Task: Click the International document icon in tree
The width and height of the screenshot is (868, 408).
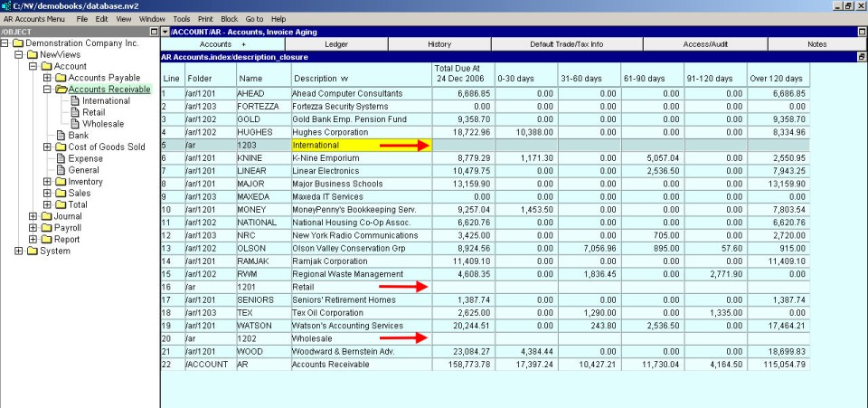Action: point(74,101)
